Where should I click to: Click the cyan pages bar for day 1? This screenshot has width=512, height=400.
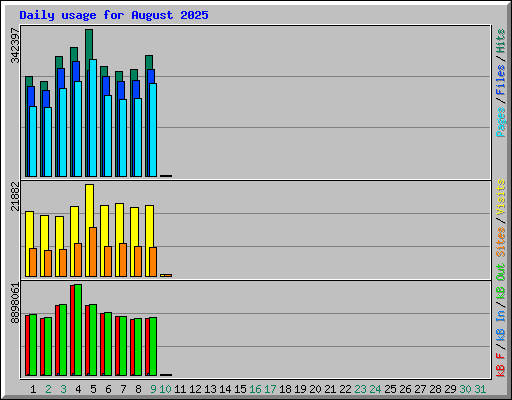[x=33, y=142]
